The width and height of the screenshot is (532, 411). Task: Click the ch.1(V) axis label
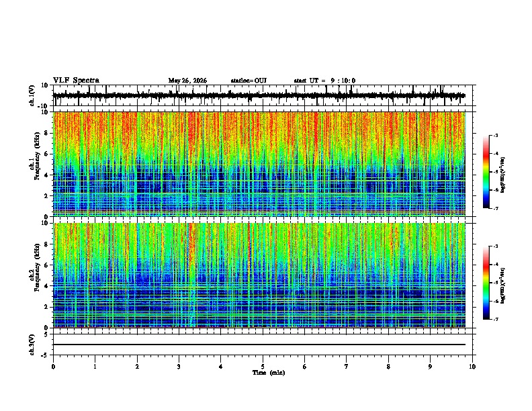pyautogui.click(x=32, y=96)
